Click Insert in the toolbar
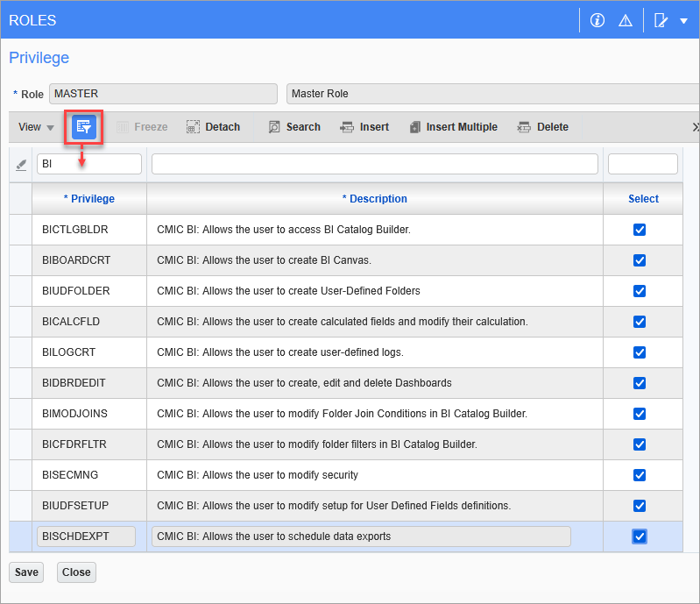The height and width of the screenshot is (604, 700). pos(364,127)
